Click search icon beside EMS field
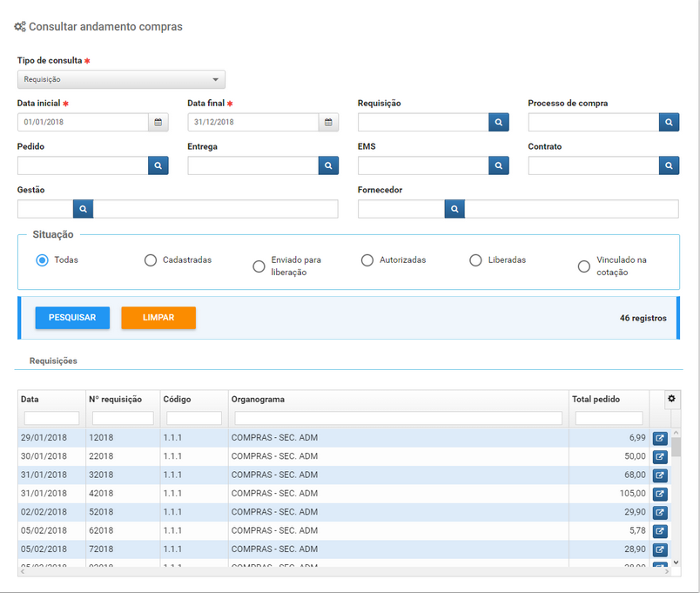The height and width of the screenshot is (593, 700). 499,165
